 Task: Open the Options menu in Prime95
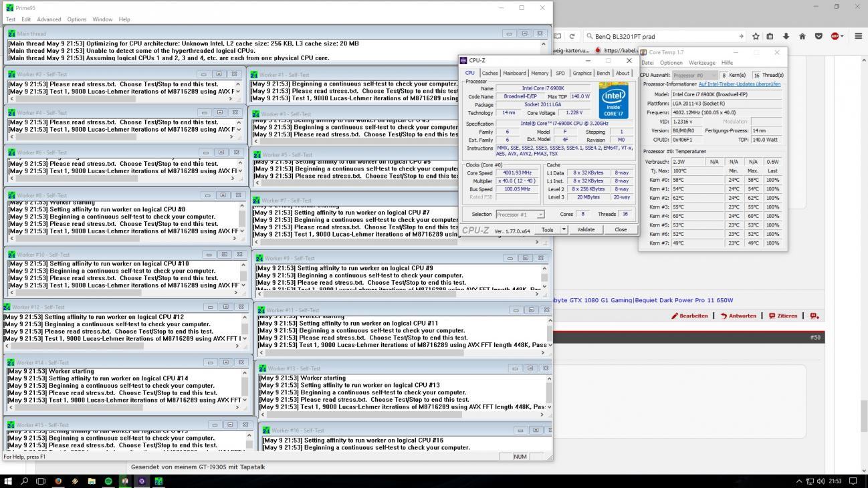(x=77, y=19)
